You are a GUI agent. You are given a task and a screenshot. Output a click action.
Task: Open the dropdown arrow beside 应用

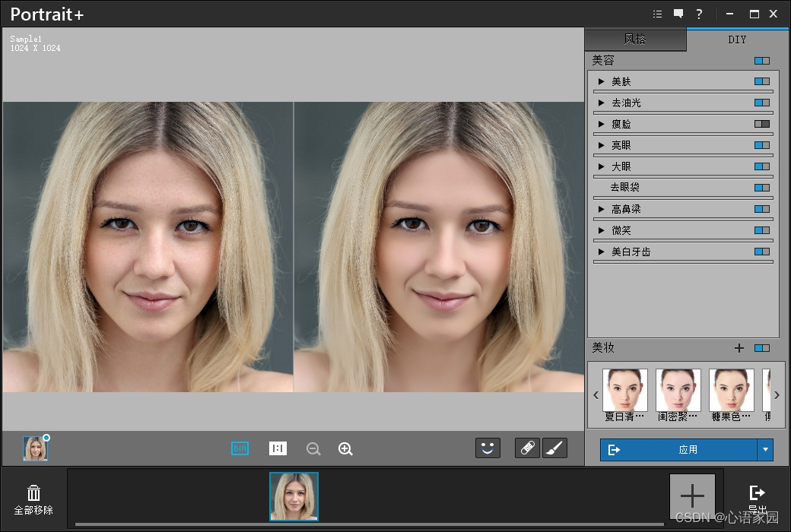pos(765,450)
